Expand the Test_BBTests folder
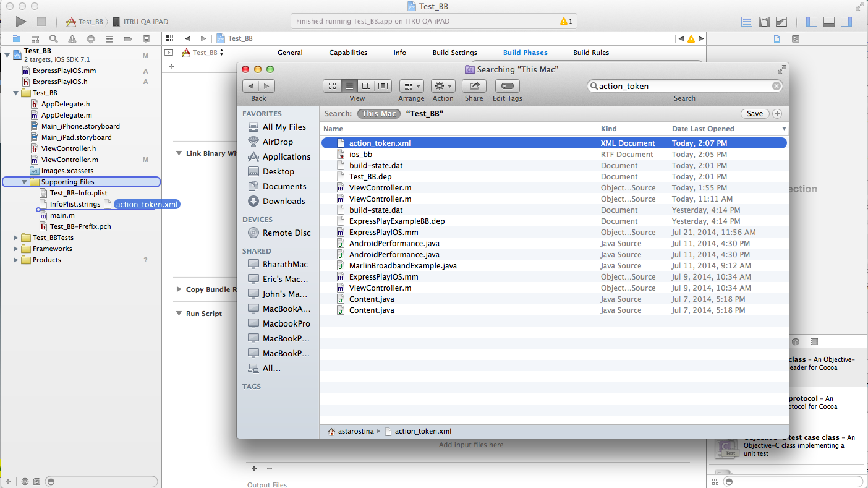868x488 pixels. 16,238
